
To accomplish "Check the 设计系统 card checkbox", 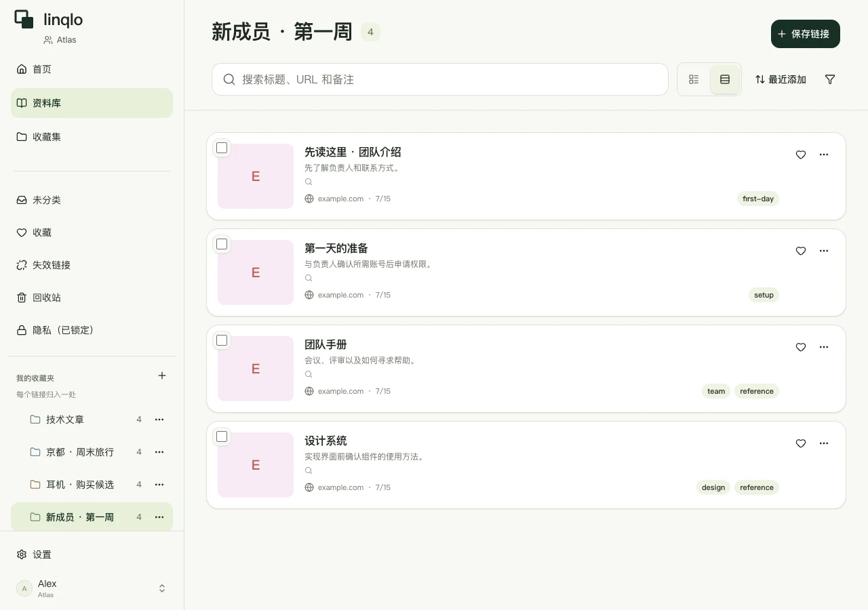I will 222,436.
